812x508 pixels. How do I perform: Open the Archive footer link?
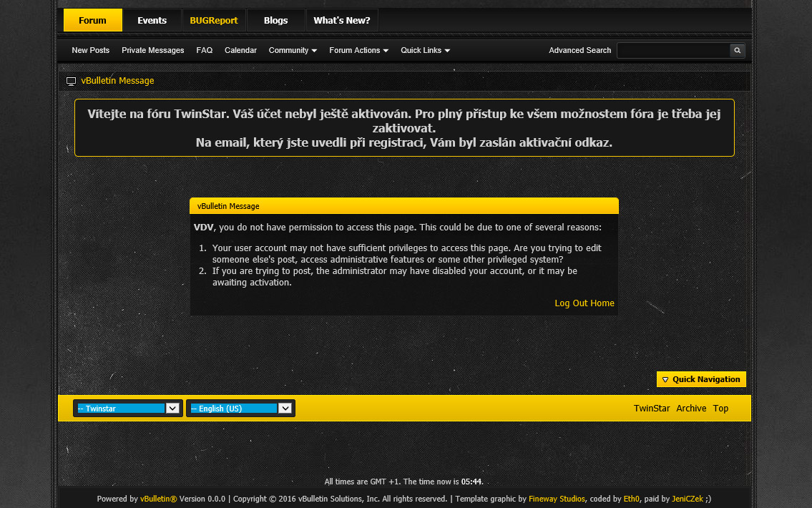(x=691, y=408)
